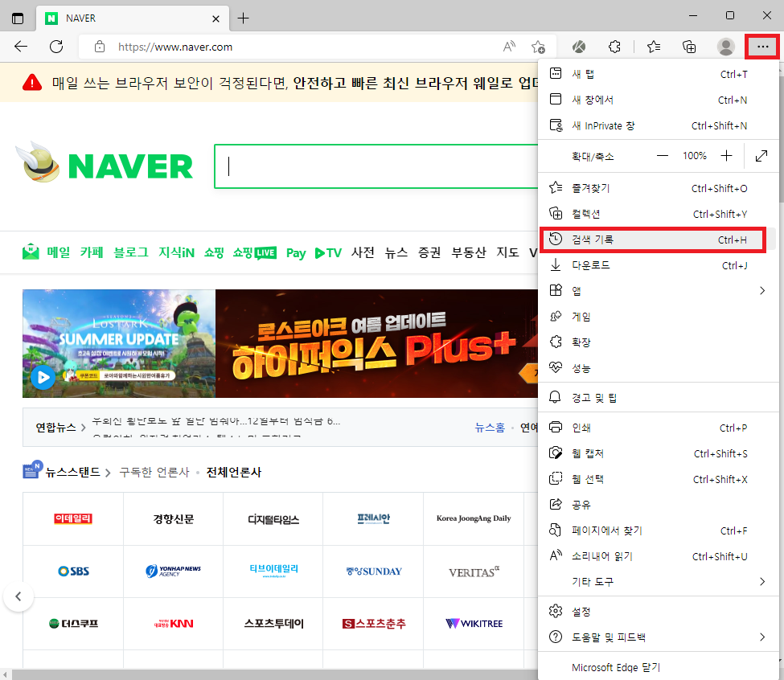Screen dimensions: 784x680
Task: Select 새 탭 menu entry
Action: (x=658, y=74)
